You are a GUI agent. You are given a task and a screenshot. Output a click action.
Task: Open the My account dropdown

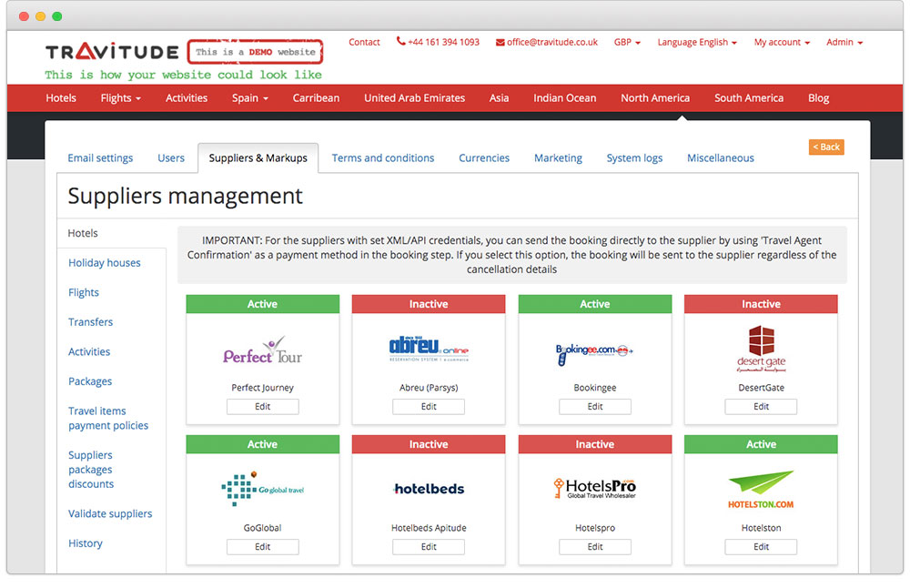[x=782, y=42]
